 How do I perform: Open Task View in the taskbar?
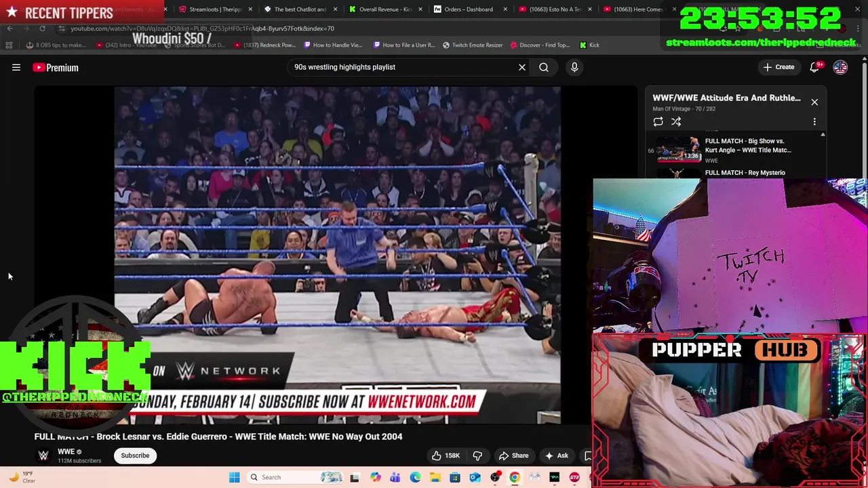point(354,477)
